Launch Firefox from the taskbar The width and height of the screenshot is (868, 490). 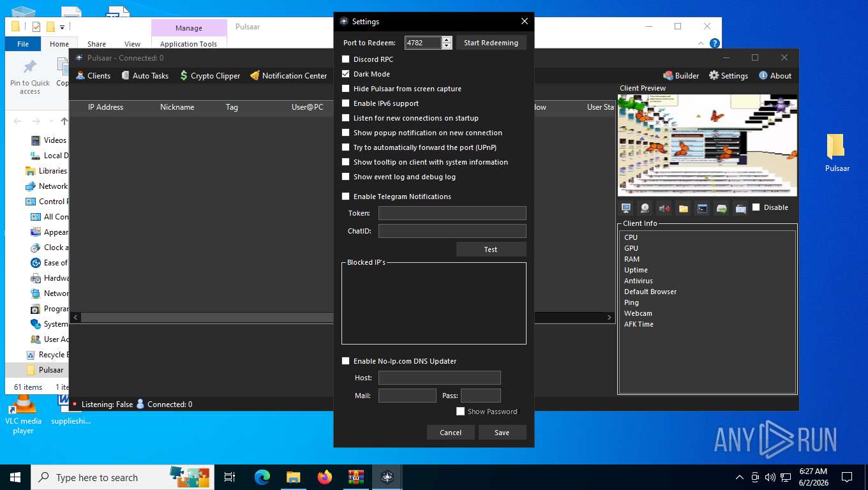(325, 477)
